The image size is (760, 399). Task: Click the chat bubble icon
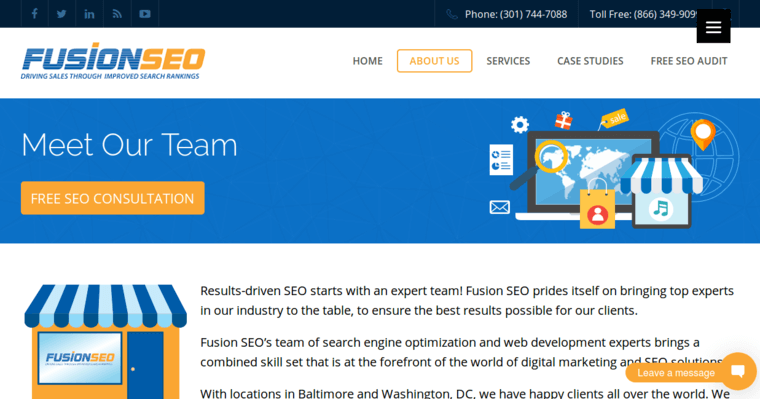pyautogui.click(x=738, y=371)
